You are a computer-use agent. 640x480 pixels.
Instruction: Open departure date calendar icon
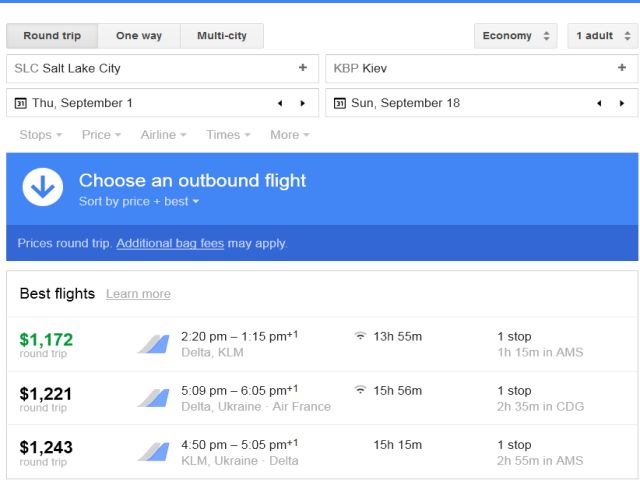21,103
